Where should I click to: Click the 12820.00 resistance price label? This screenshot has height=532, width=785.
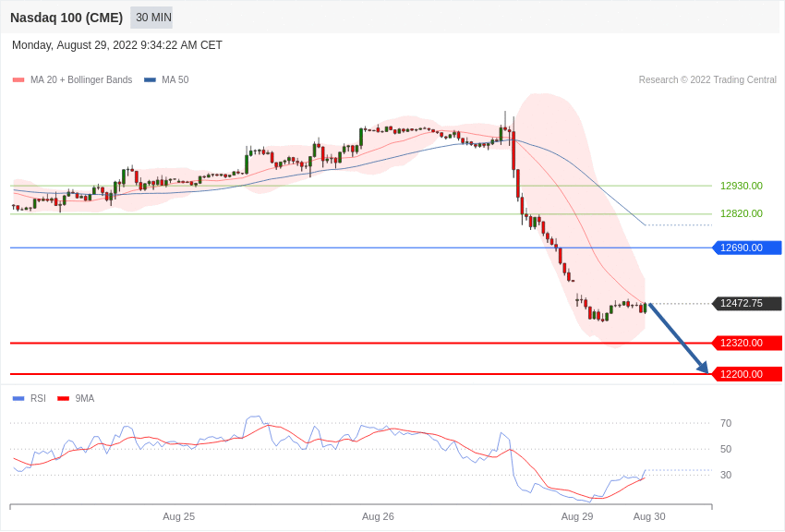[741, 213]
